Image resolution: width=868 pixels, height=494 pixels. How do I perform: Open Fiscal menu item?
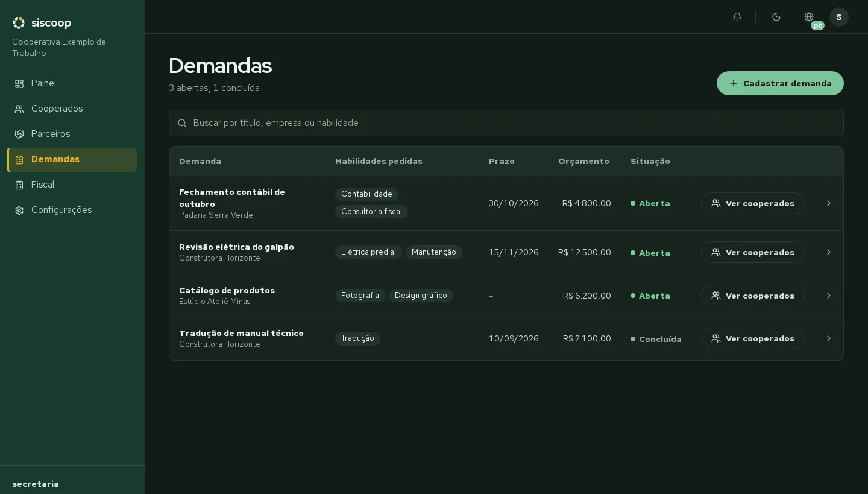(72, 185)
